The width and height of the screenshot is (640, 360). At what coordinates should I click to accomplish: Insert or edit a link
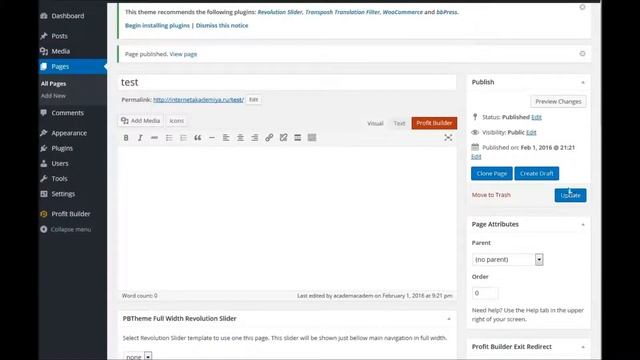(269, 138)
